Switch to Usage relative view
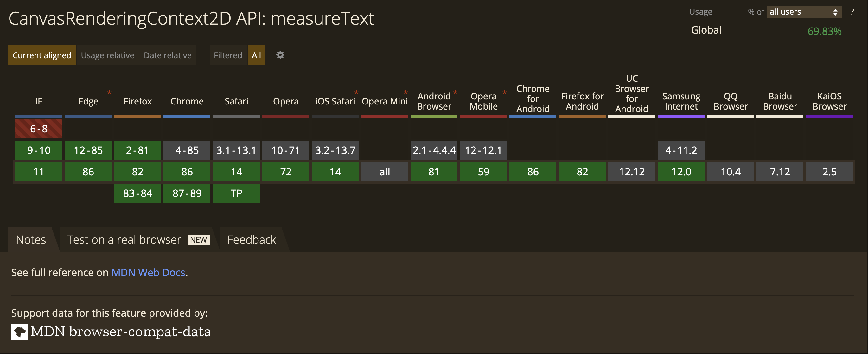 click(x=107, y=55)
